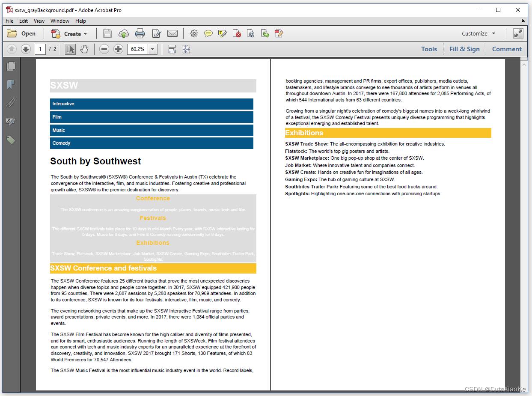The height and width of the screenshot is (396, 532).
Task: Open the View menu
Action: [x=39, y=21]
